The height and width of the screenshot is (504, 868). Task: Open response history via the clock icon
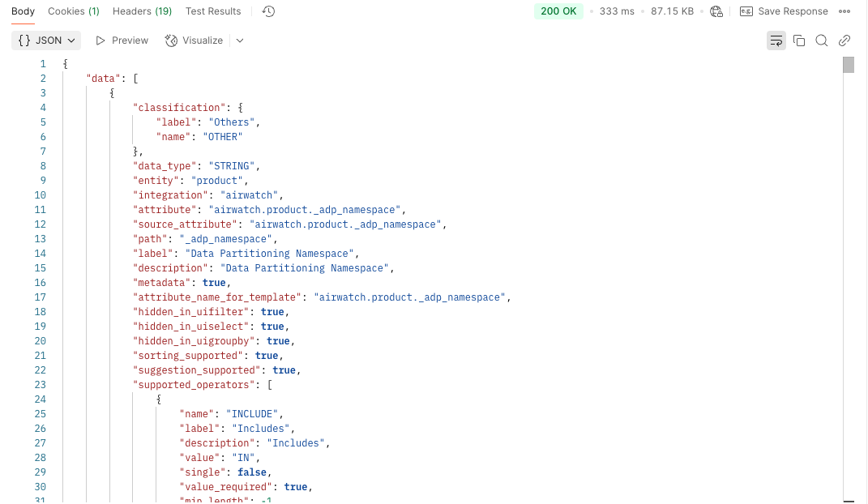click(267, 11)
